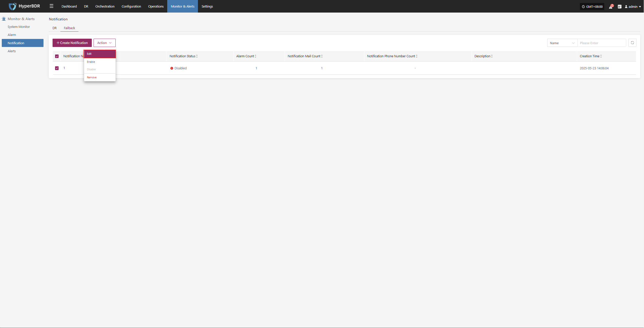The image size is (644, 328).
Task: Click the creation time 2025-05-23 14:06:04
Action: click(x=594, y=68)
